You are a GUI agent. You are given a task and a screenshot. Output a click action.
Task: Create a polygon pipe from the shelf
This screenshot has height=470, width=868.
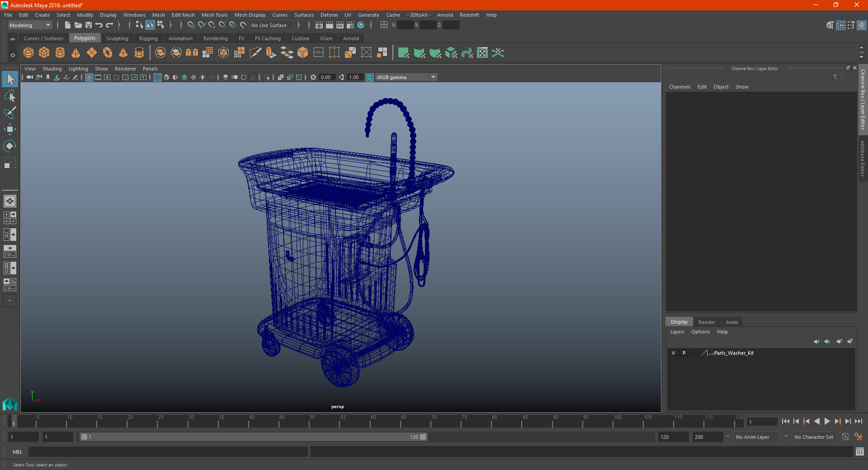(x=139, y=53)
